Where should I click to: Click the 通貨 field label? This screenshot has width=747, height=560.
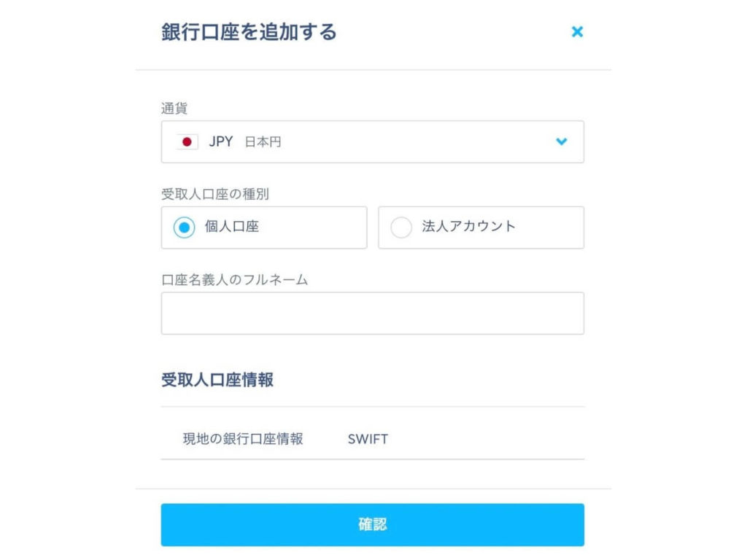pos(174,109)
